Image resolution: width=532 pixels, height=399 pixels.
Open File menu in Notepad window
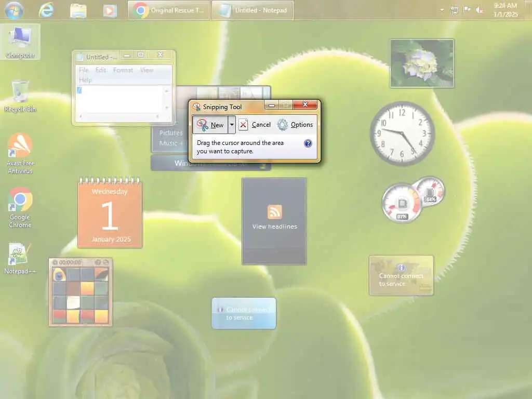coord(84,70)
